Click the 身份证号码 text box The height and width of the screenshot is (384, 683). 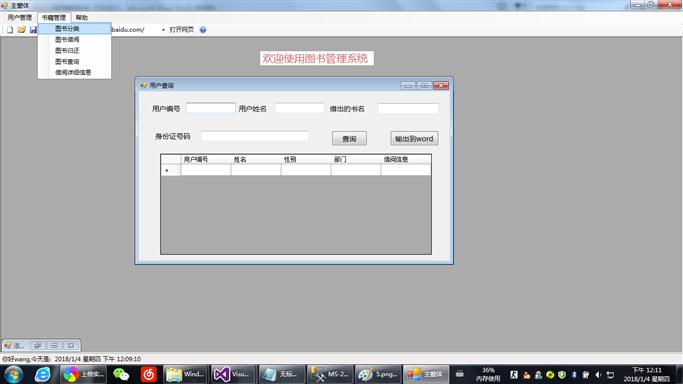coord(255,136)
